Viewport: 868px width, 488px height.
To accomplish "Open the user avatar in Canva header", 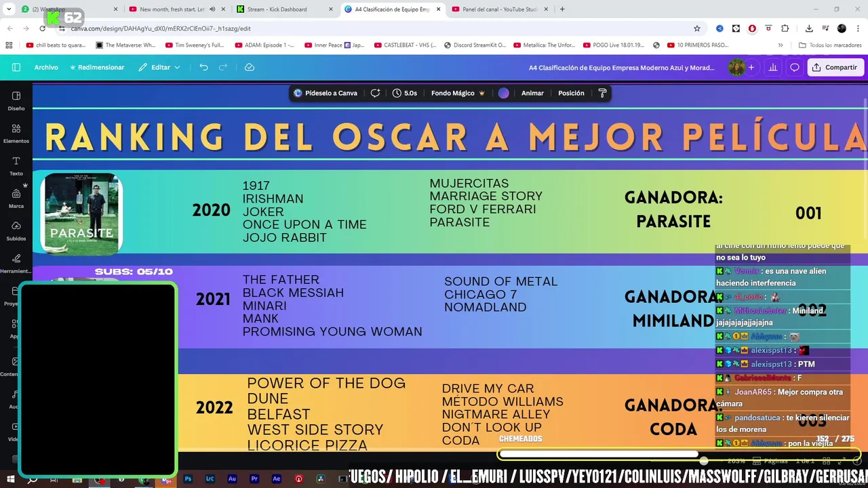I will (736, 67).
